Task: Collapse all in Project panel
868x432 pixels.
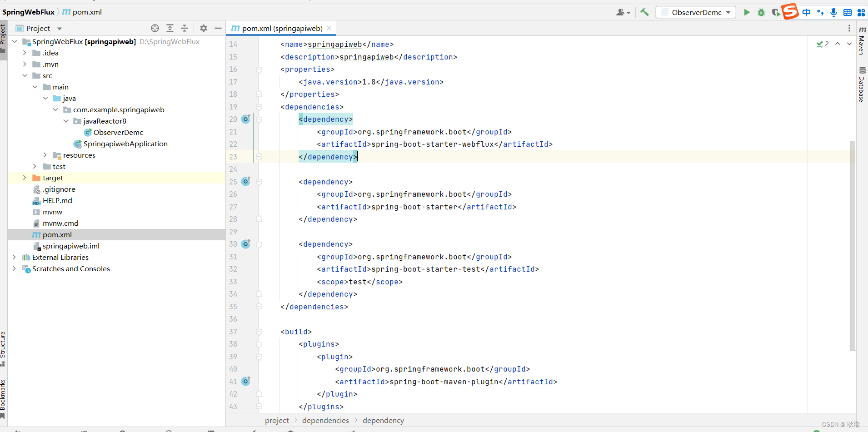Action: 185,28
